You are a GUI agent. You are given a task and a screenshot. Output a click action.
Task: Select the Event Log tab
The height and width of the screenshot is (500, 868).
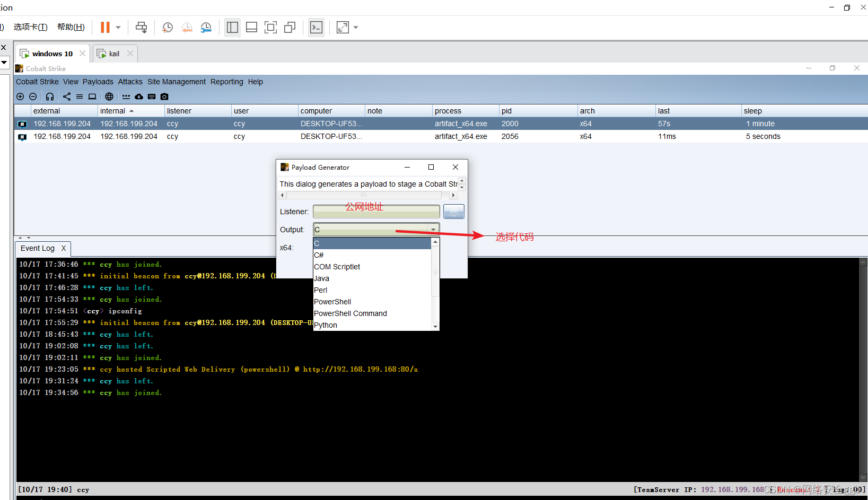click(38, 248)
